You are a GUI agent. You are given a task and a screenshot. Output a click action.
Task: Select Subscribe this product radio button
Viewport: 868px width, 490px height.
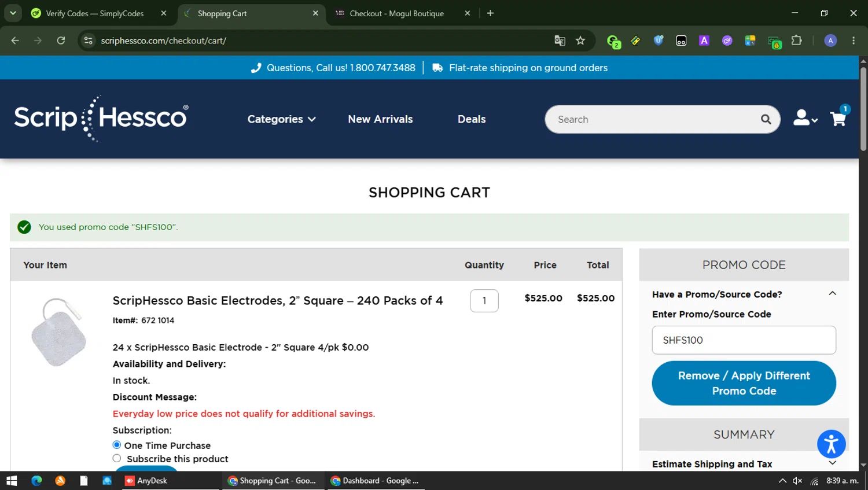tap(117, 458)
